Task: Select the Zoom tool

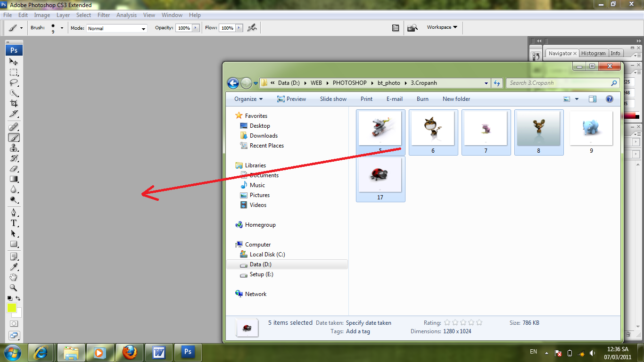Action: tap(14, 288)
